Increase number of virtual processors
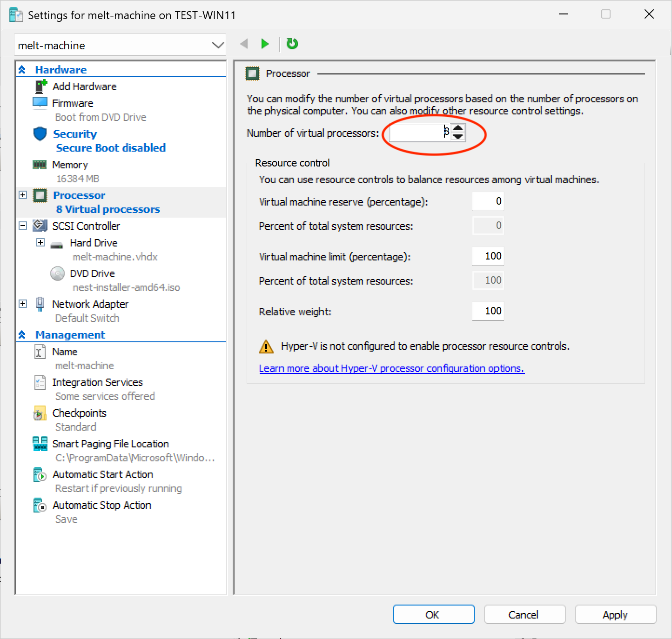Image resolution: width=672 pixels, height=639 pixels. (458, 129)
